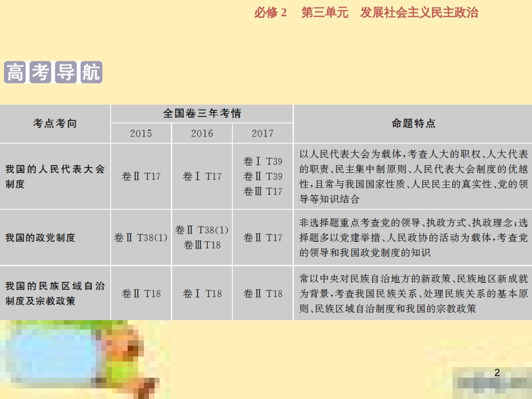
Task: Select the 考 character tile in the heading
Action: click(39, 72)
